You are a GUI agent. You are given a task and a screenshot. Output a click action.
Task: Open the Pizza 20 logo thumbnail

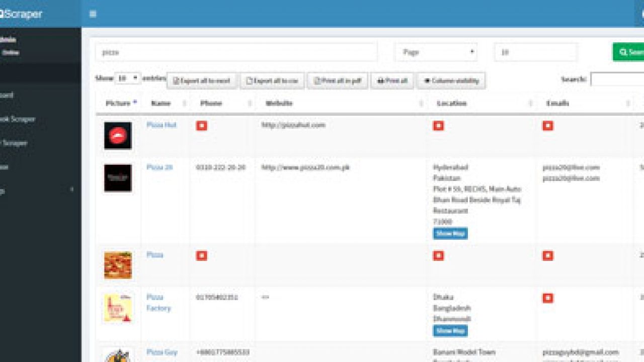click(118, 178)
